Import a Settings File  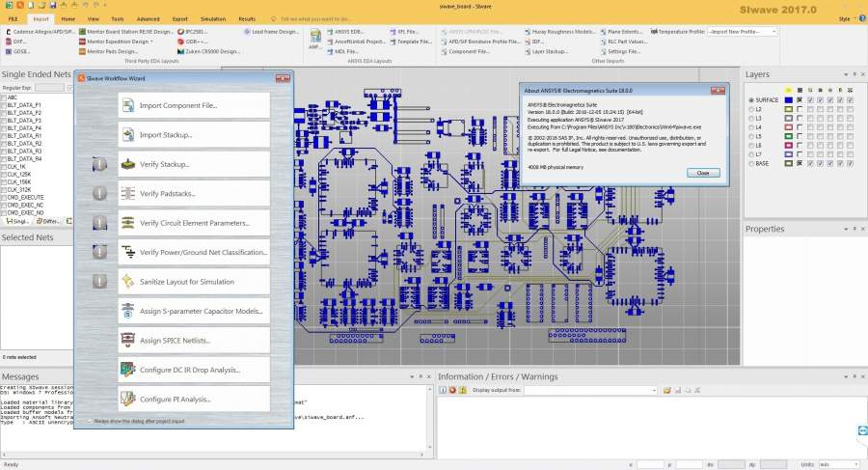pos(620,51)
